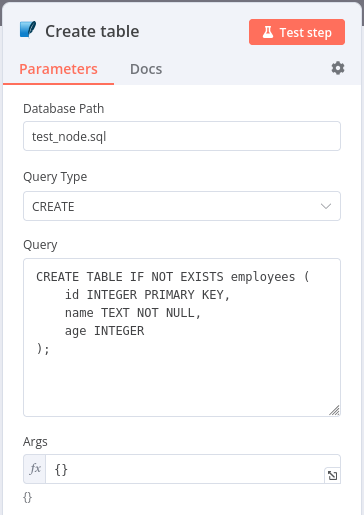Click the Query label
Image resolution: width=364 pixels, height=515 pixels.
click(40, 245)
